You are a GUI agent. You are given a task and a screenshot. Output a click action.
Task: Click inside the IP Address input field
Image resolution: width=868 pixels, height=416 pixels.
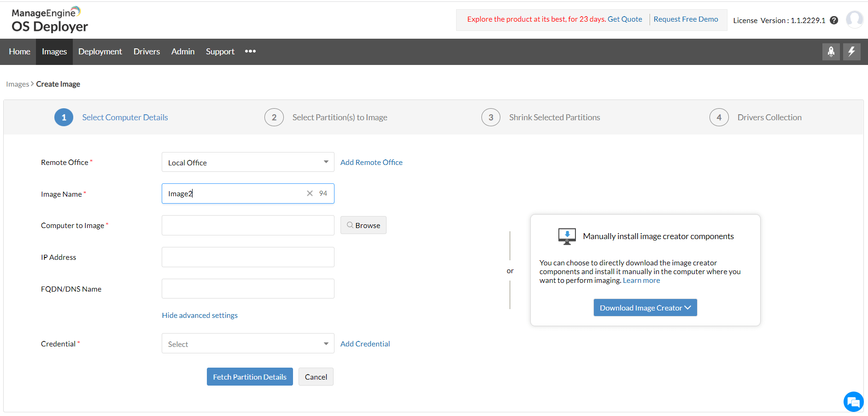(247, 257)
